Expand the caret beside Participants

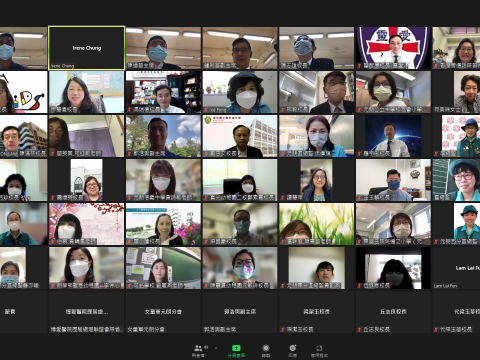point(216,348)
